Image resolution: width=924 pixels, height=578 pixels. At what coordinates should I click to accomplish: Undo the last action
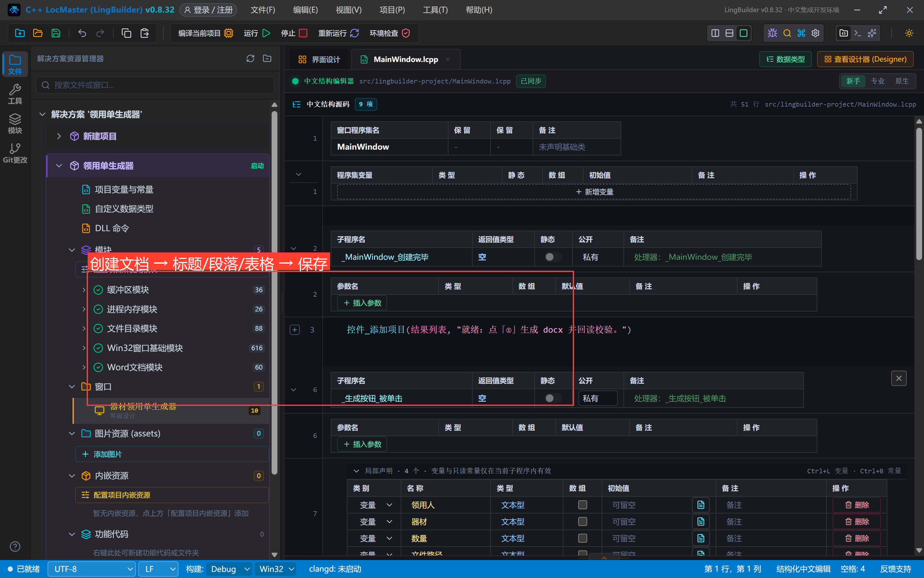82,33
